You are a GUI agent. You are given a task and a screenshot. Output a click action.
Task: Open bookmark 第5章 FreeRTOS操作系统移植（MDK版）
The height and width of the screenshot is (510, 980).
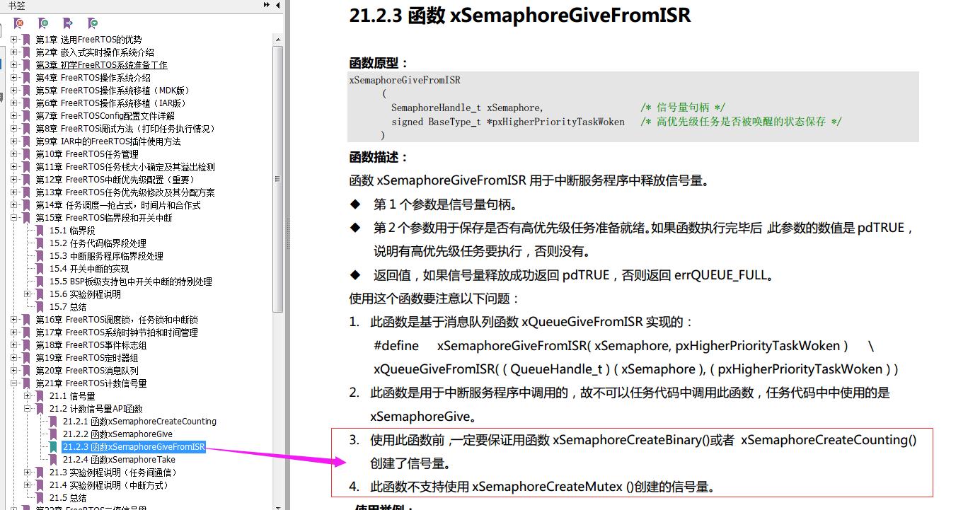coord(113,91)
